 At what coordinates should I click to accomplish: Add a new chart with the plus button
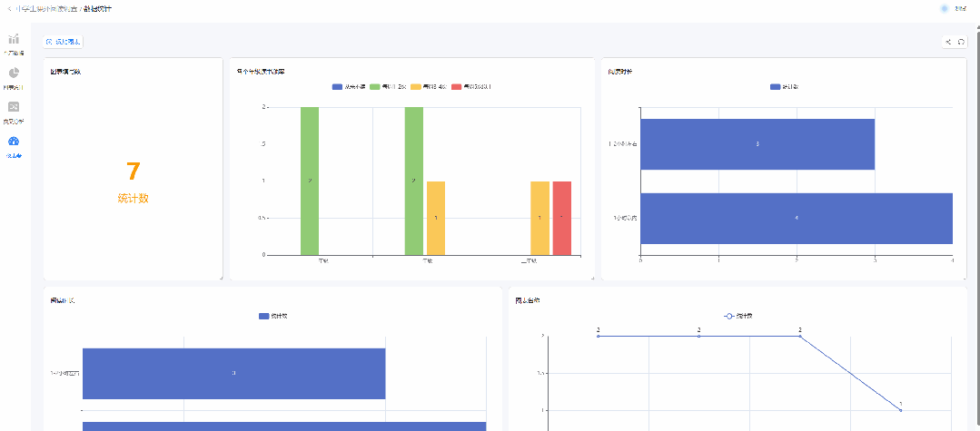(x=63, y=42)
